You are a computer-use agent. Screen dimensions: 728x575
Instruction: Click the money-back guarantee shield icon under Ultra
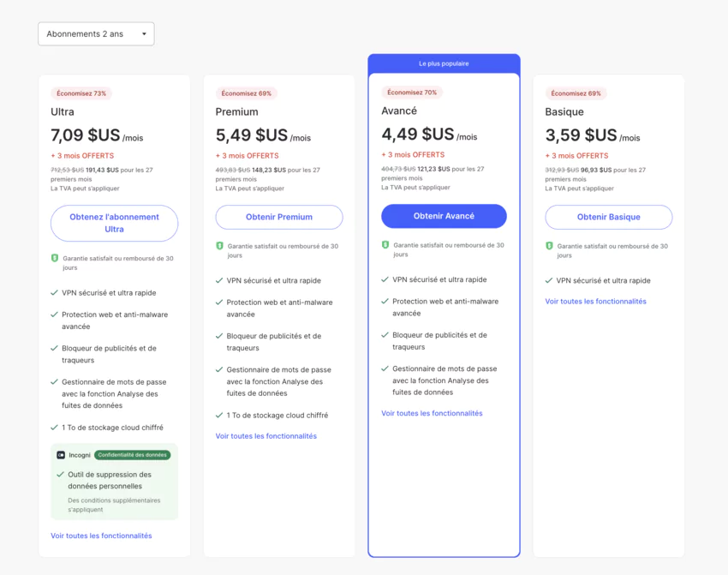[x=54, y=260]
